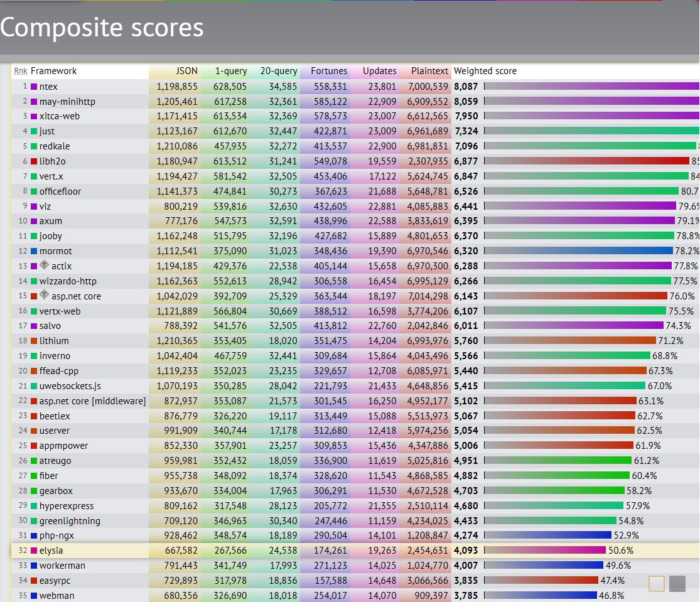Viewport: 700px width, 602px height.
Task: Open the inverno framework link
Action: point(55,356)
